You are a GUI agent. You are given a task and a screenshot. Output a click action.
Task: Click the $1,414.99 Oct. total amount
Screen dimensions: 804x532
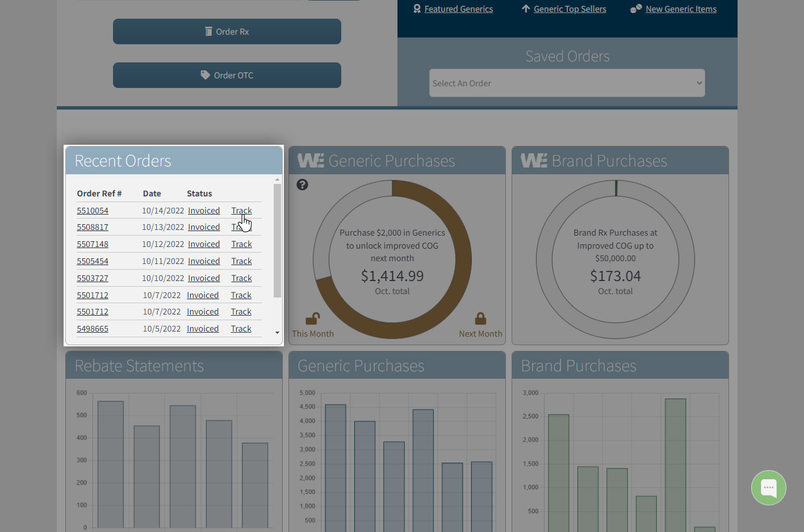(x=392, y=276)
